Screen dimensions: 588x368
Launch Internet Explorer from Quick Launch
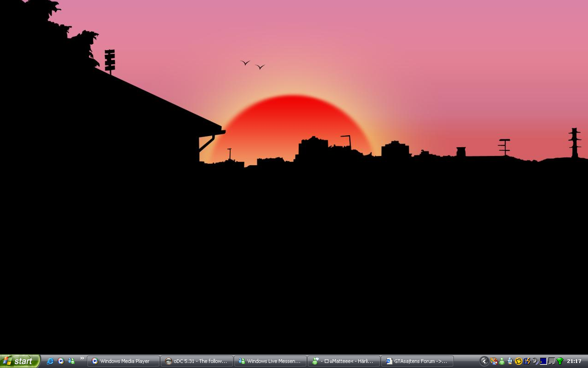tap(50, 361)
